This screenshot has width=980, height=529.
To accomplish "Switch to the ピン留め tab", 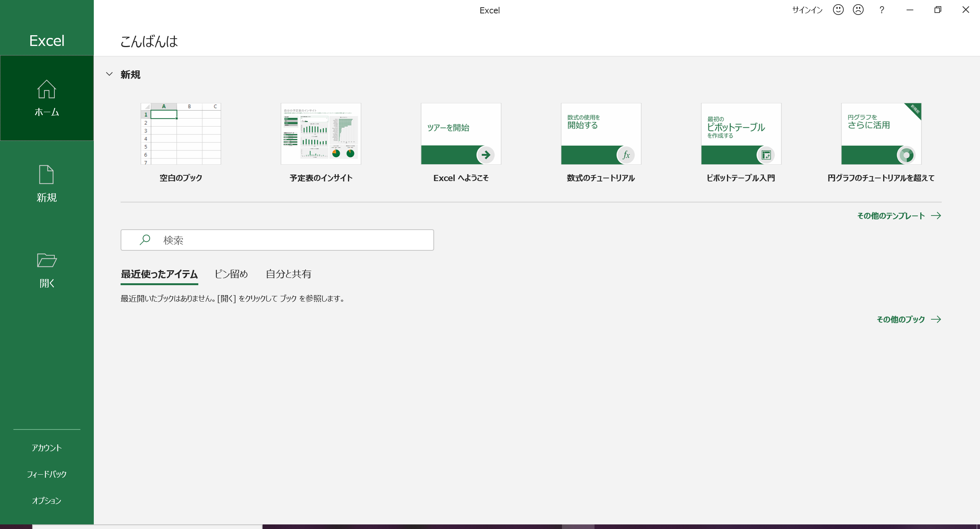I will pyautogui.click(x=231, y=274).
